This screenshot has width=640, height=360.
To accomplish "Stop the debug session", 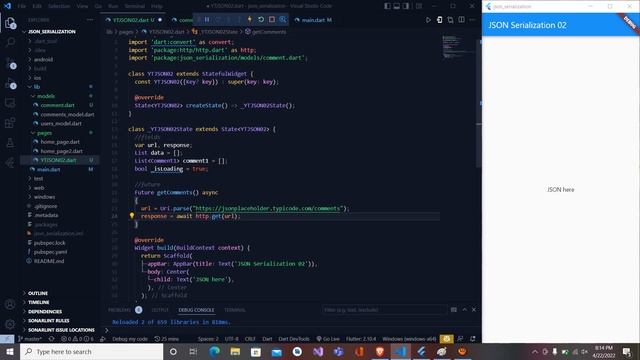I will [272, 20].
